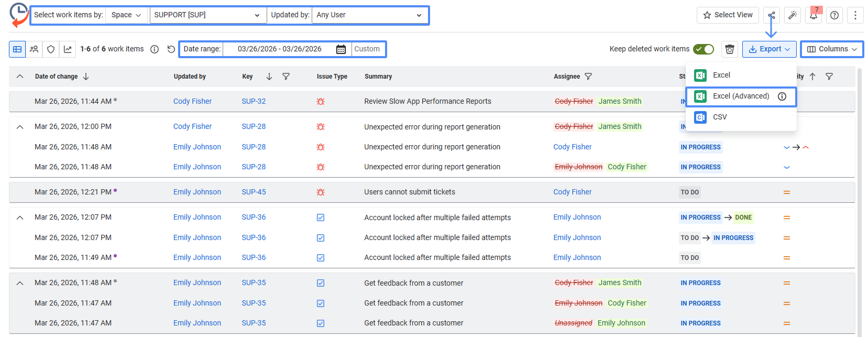Open the date range calendar icon

tap(341, 49)
